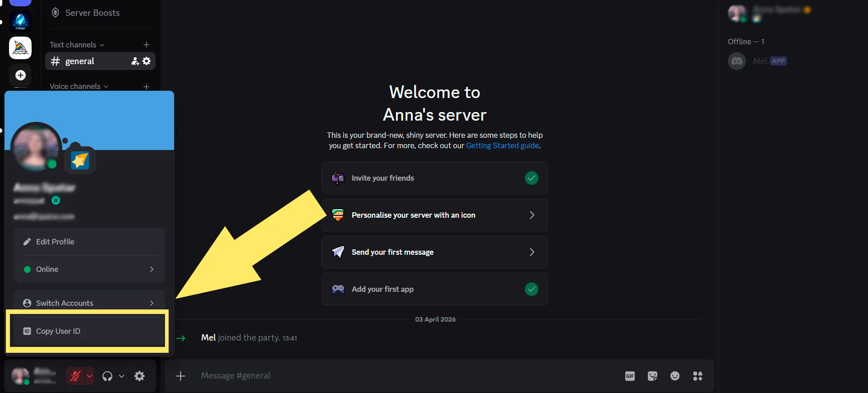Click Edit Profile
Image resolution: width=868 pixels, height=393 pixels.
pos(89,242)
